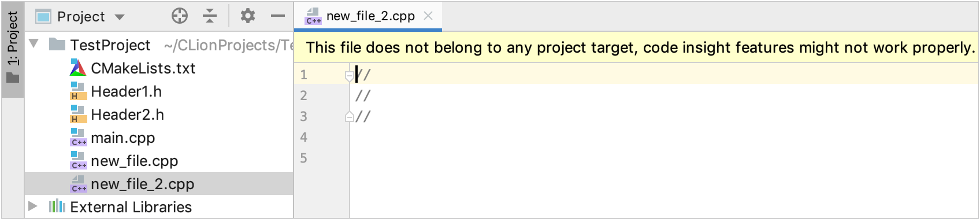Expand the External Libraries node

pyautogui.click(x=33, y=206)
